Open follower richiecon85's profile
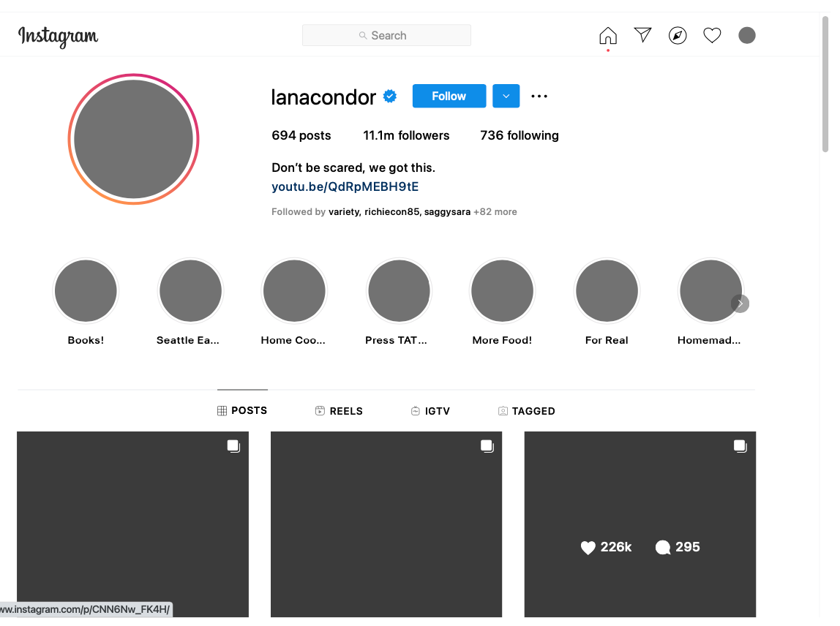This screenshot has width=840, height=626. tap(391, 211)
